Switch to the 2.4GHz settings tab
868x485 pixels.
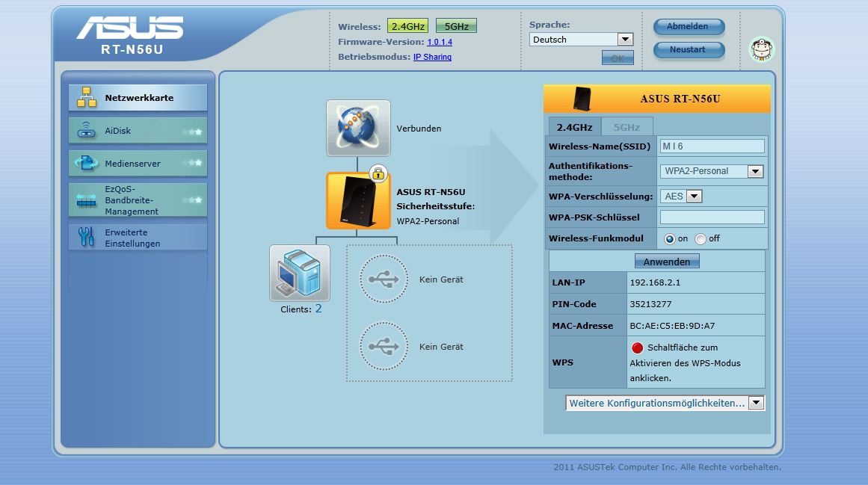(x=574, y=127)
